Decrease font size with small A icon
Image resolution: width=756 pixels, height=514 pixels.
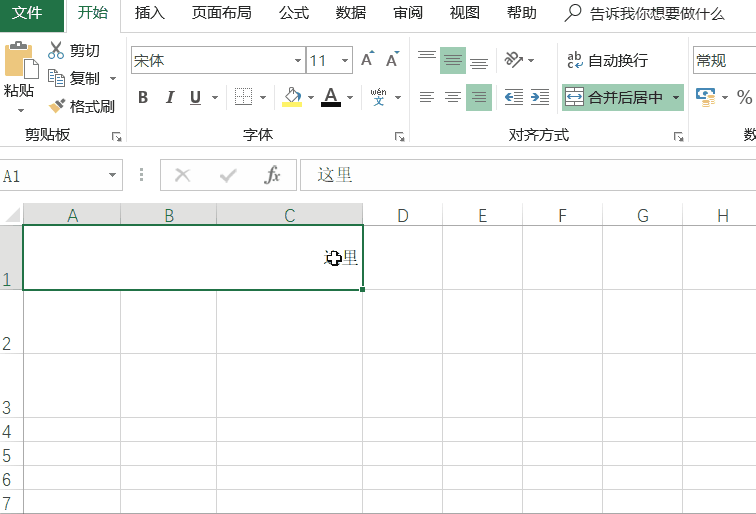tap(392, 59)
